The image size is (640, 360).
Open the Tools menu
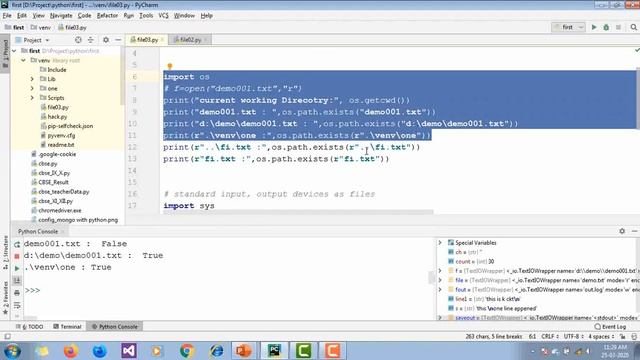(x=146, y=16)
